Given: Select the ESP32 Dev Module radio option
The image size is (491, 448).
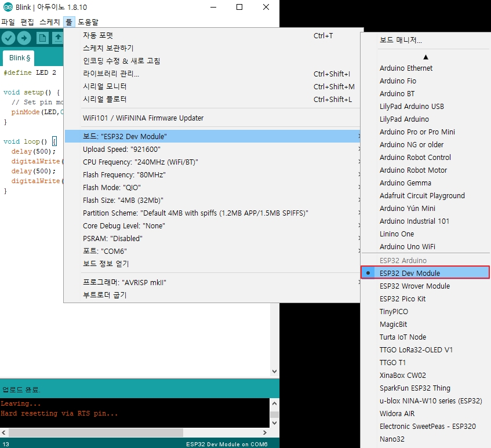Looking at the screenshot, I should point(425,273).
